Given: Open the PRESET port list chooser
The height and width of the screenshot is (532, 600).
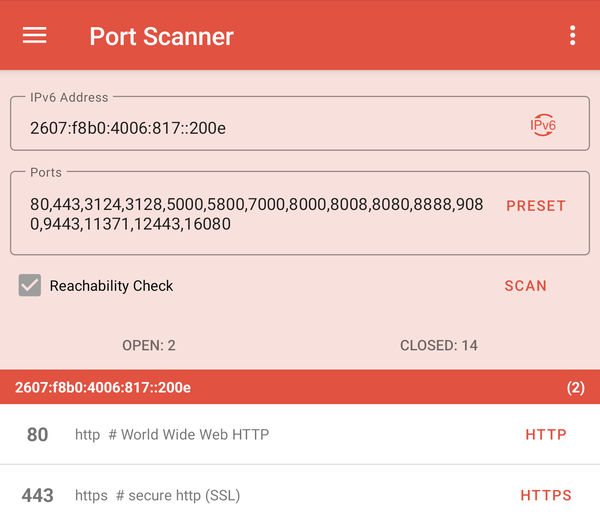Looking at the screenshot, I should (535, 206).
